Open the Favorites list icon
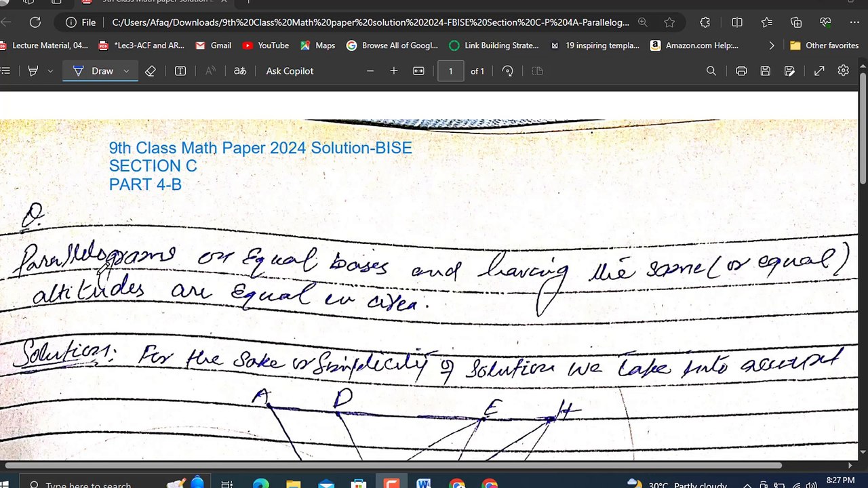 (766, 22)
